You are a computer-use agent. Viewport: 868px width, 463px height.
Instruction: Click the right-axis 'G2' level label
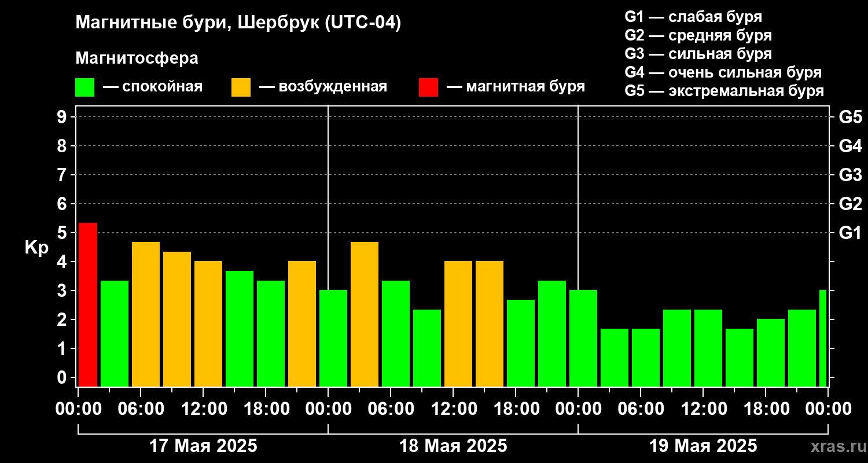850,204
